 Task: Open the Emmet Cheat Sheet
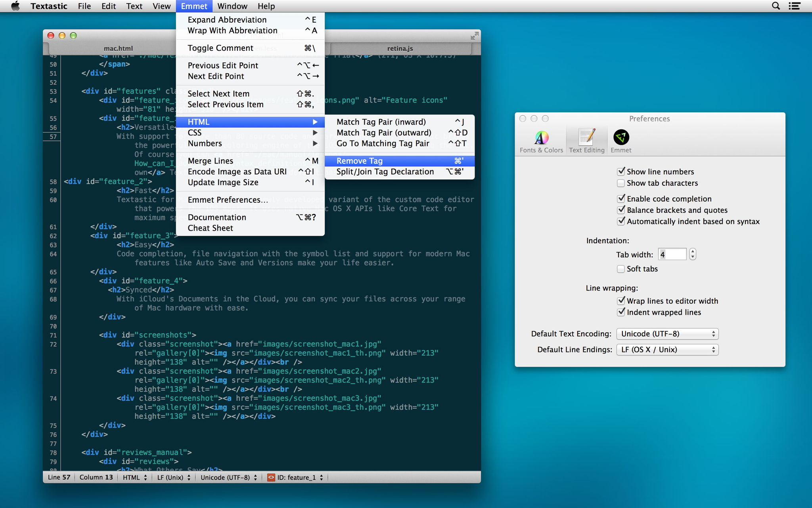(211, 228)
